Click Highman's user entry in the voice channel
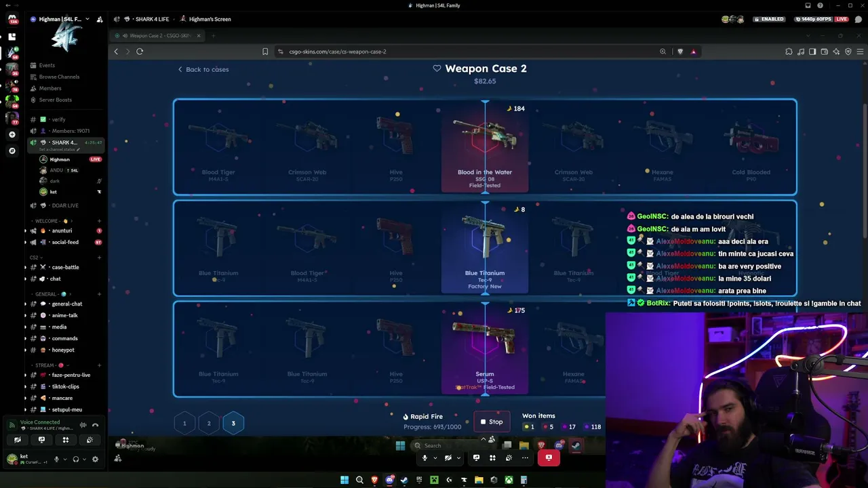 click(70, 159)
